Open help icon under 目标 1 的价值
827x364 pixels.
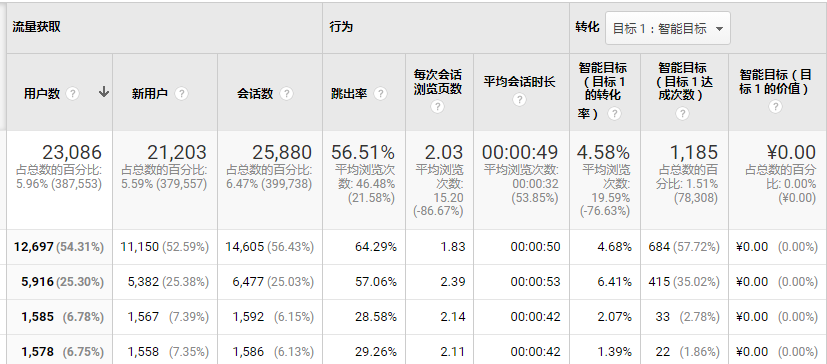click(x=775, y=107)
